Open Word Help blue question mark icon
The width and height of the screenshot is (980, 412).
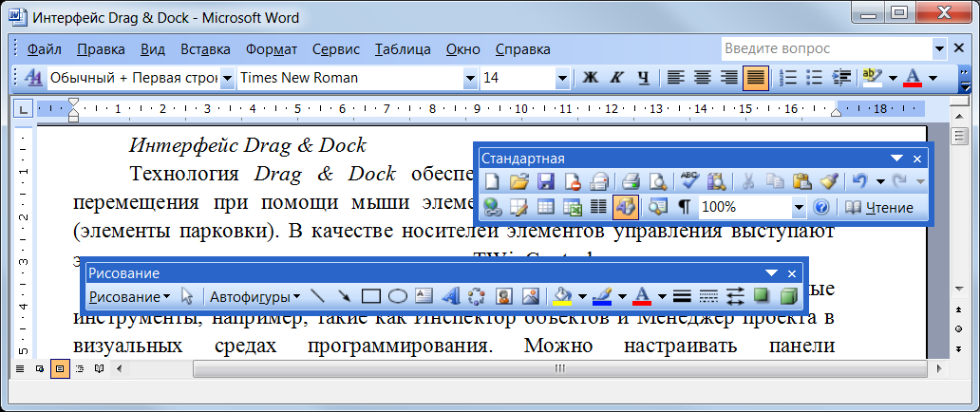pos(820,207)
